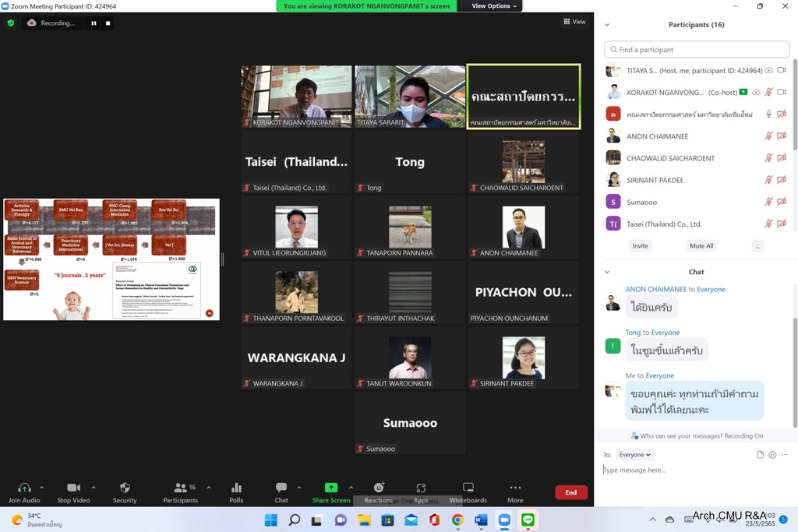This screenshot has height=532, width=798.
Task: Toggle video icon for CHAOWALID SAICHAROENT
Action: click(782, 157)
